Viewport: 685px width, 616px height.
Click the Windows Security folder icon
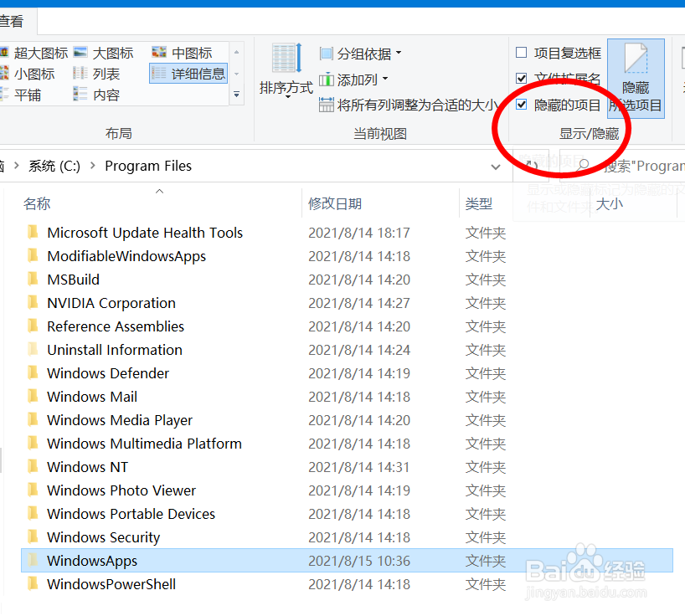[33, 536]
